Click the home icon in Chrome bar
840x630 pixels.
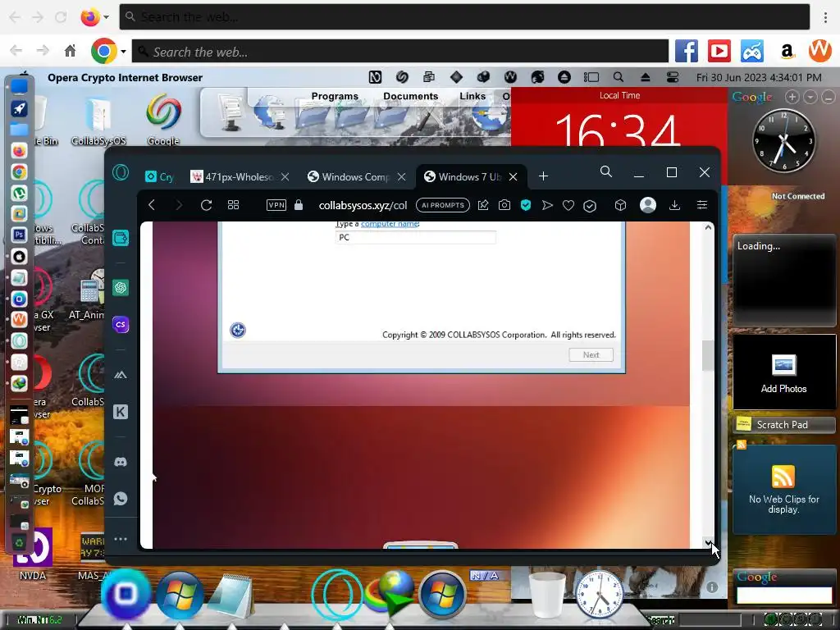point(71,51)
